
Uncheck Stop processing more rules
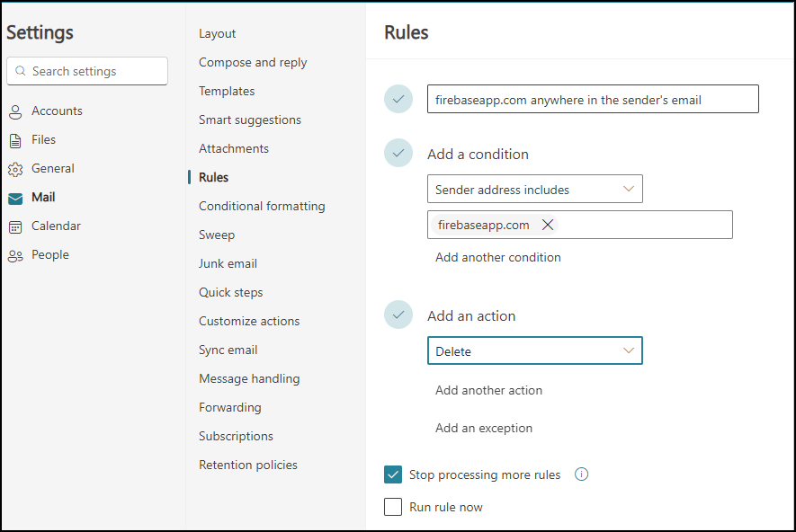[x=393, y=474]
